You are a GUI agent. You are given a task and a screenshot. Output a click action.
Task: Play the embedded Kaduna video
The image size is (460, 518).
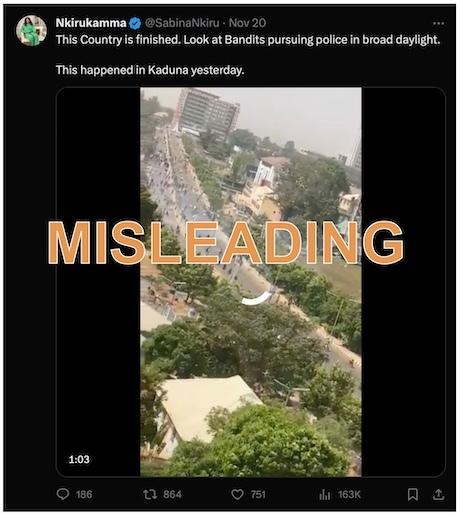click(251, 282)
